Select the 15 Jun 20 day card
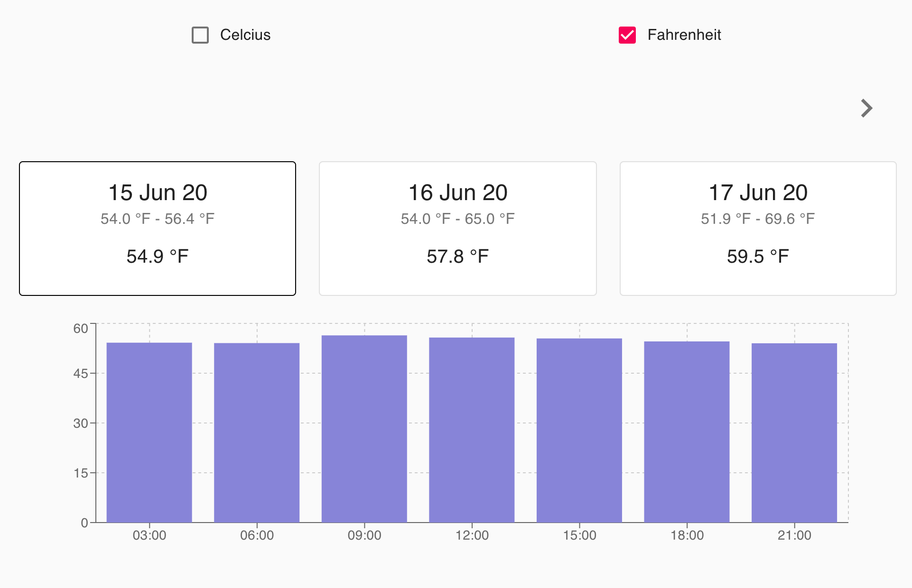Viewport: 912px width, 588px height. tap(158, 229)
